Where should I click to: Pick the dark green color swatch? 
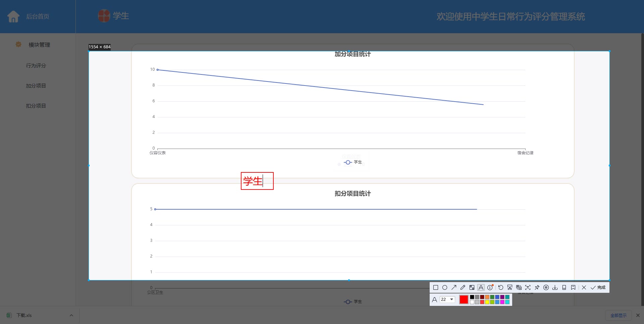pos(492,297)
